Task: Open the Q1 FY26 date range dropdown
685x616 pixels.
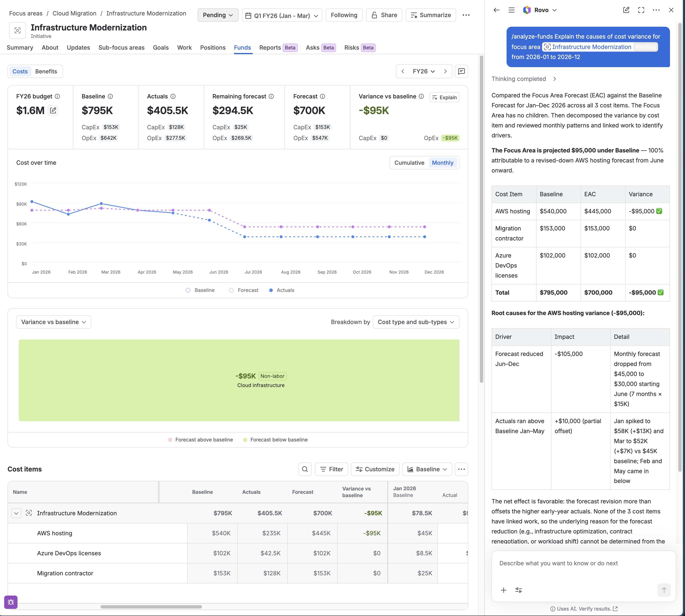Action: click(282, 15)
